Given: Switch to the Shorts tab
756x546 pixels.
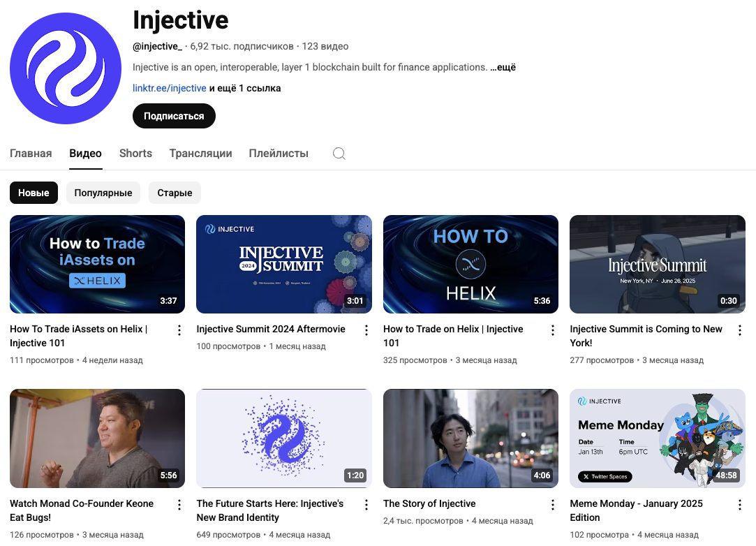Looking at the screenshot, I should [135, 154].
